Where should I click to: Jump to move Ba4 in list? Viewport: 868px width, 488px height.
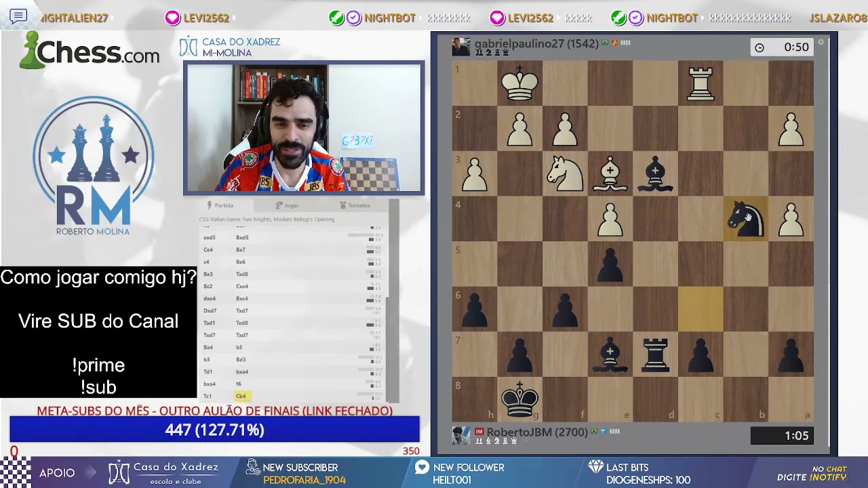(208, 347)
